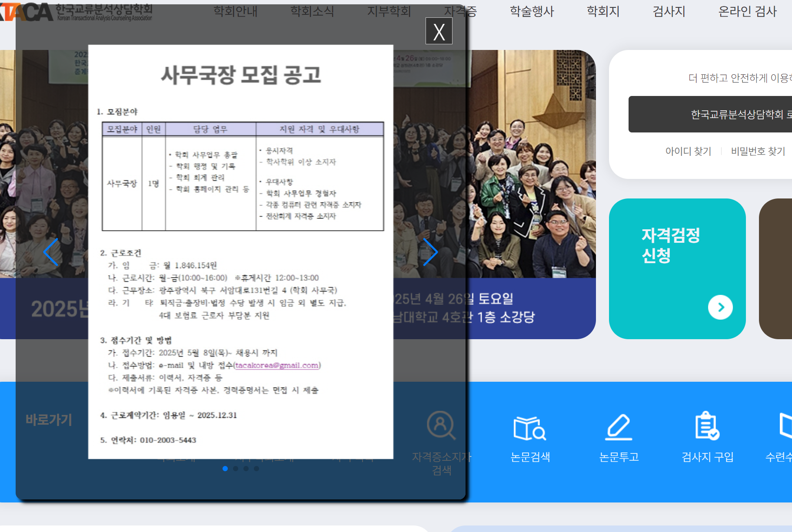
Task: Close the popup with the X button
Action: pyautogui.click(x=439, y=31)
